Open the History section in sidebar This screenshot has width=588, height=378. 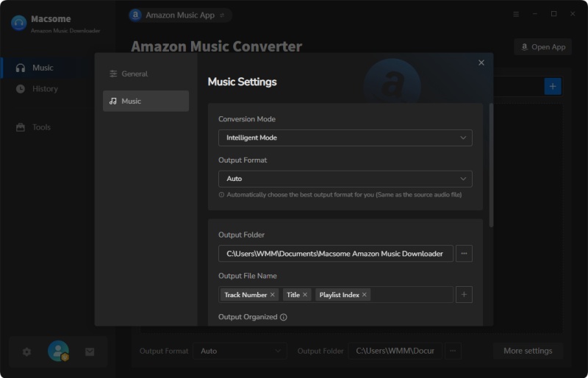(45, 89)
